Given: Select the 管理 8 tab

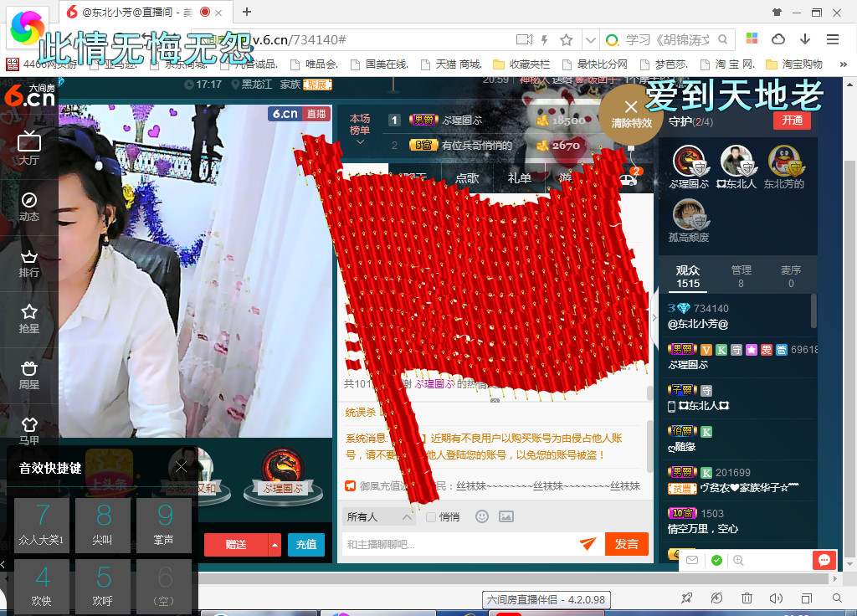Looking at the screenshot, I should (742, 276).
